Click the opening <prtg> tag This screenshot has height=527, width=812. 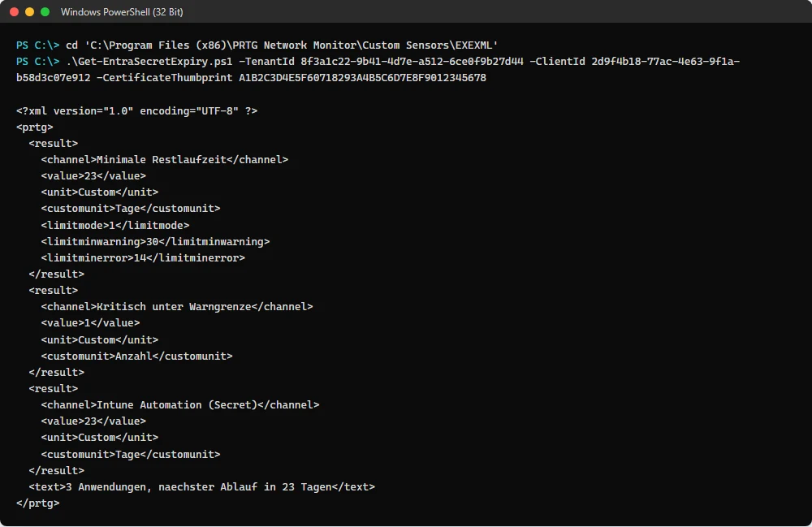click(35, 127)
